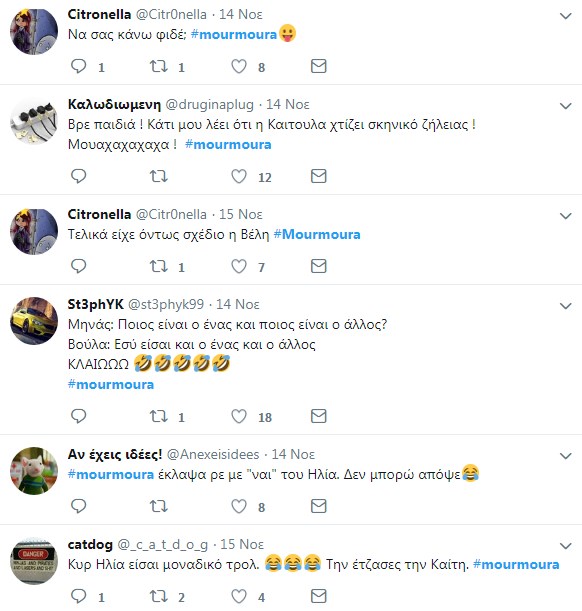Reply to Citronella's "Να σας κάνω φιδέ" tweet
This screenshot has width=582, height=611.
[78, 66]
